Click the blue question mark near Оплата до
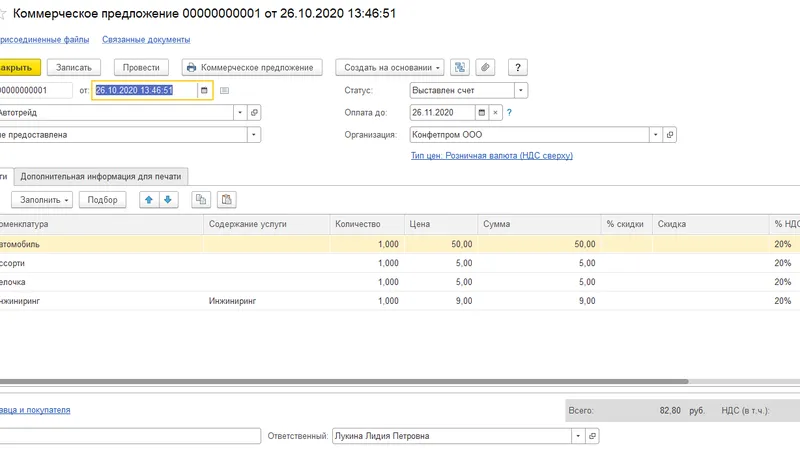Image resolution: width=800 pixels, height=450 pixels. pyautogui.click(x=509, y=112)
